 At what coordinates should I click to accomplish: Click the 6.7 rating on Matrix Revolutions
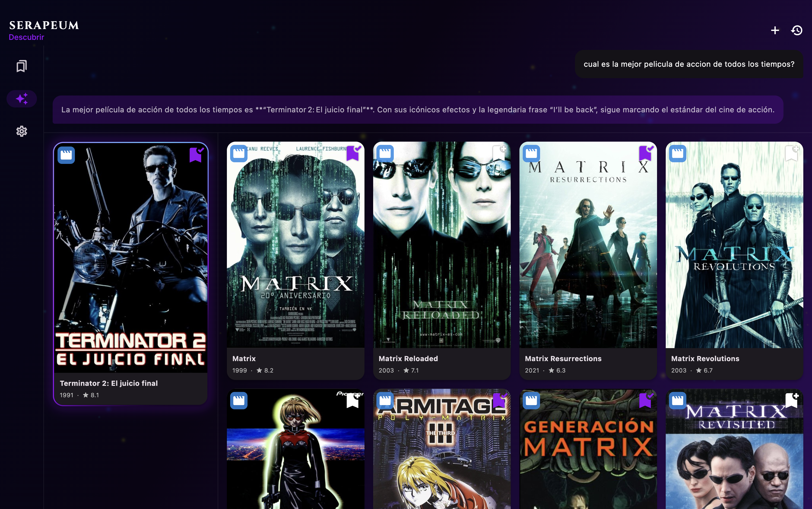[704, 370]
